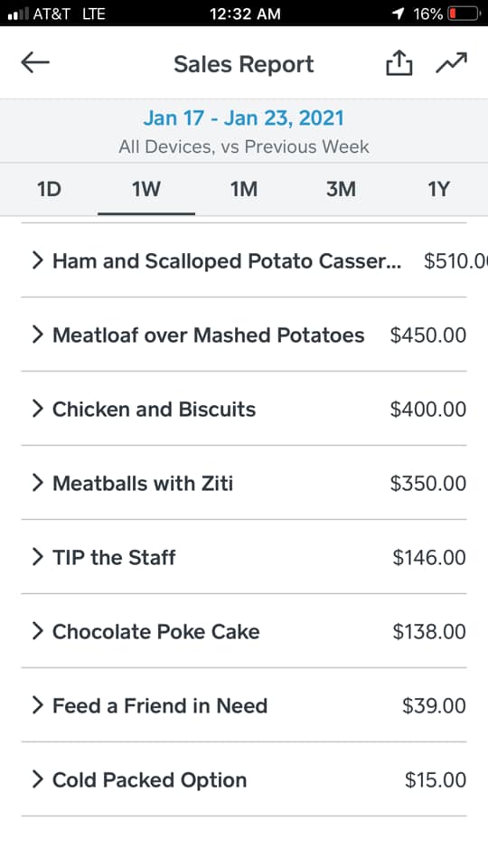488x868 pixels.
Task: Expand Meatballs with Ziti chevron
Action: pos(38,483)
